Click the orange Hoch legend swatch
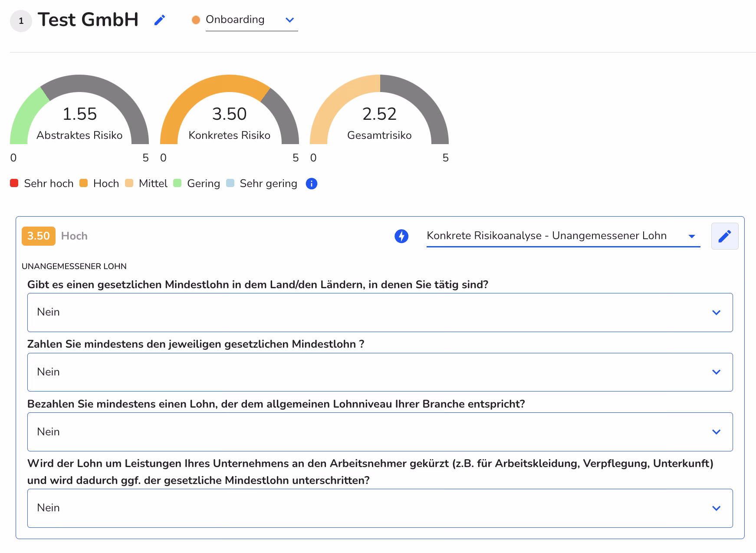 click(84, 183)
